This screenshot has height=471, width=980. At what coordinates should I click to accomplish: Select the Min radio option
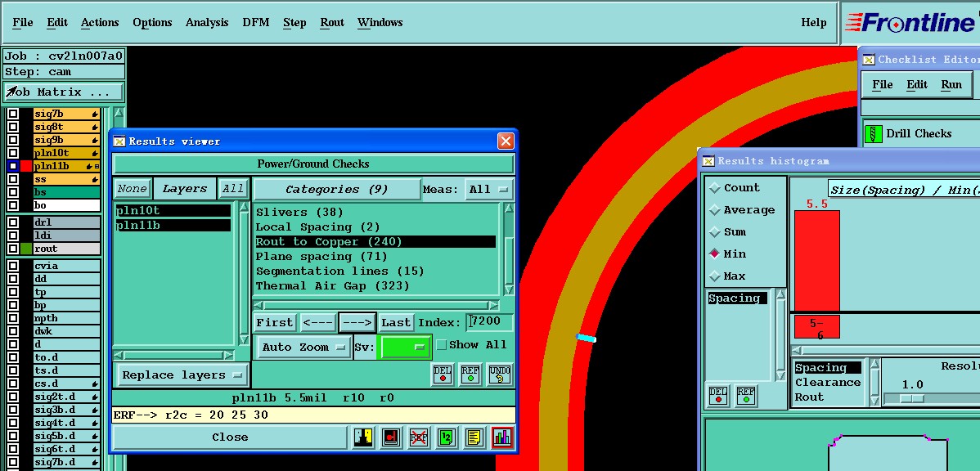point(714,253)
